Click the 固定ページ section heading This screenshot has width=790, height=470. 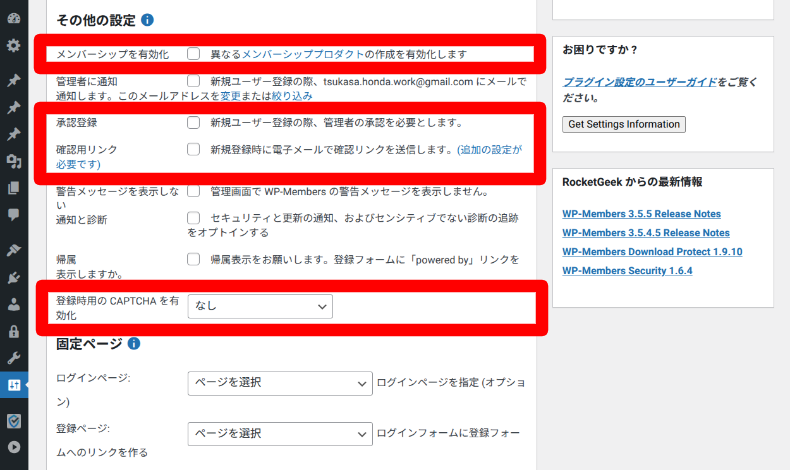point(89,344)
